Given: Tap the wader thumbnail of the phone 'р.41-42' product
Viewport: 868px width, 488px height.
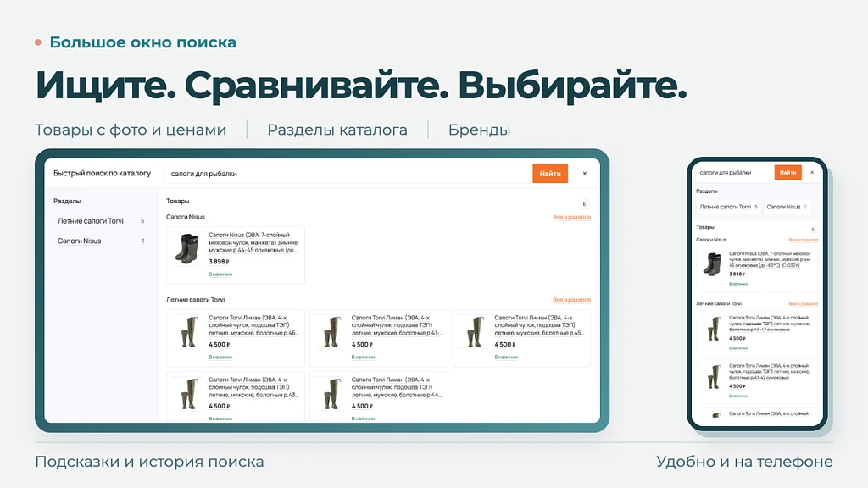Looking at the screenshot, I should click(x=715, y=376).
